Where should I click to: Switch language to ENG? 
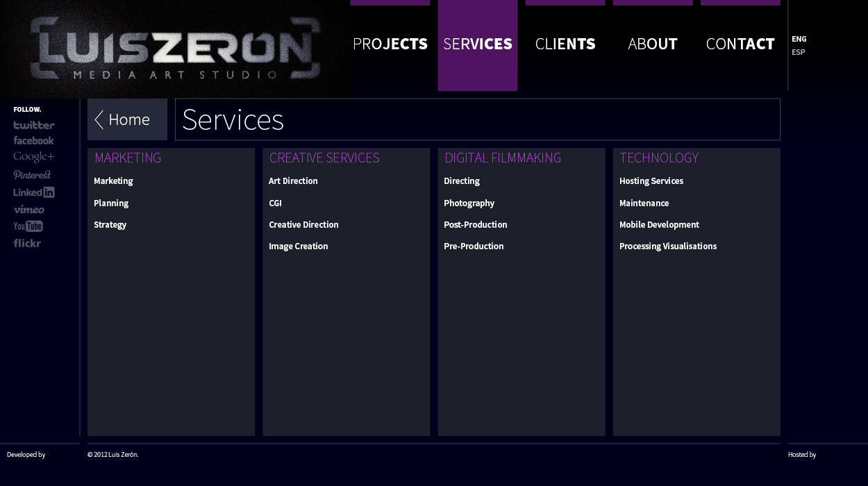point(799,39)
